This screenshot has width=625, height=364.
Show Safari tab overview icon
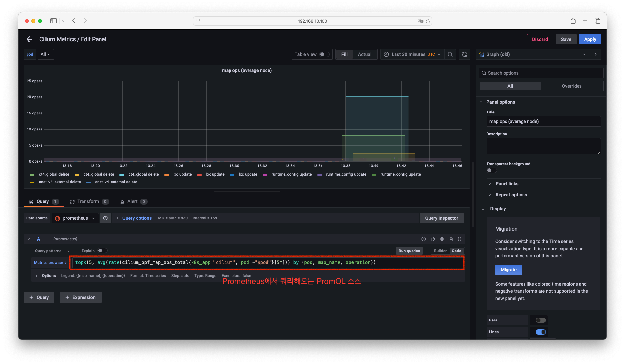click(x=597, y=21)
